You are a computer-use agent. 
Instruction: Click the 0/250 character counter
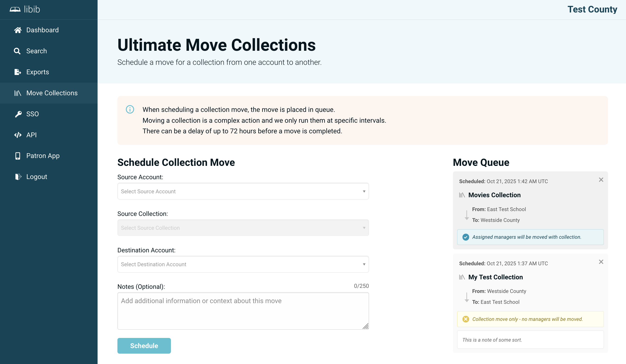pyautogui.click(x=361, y=286)
